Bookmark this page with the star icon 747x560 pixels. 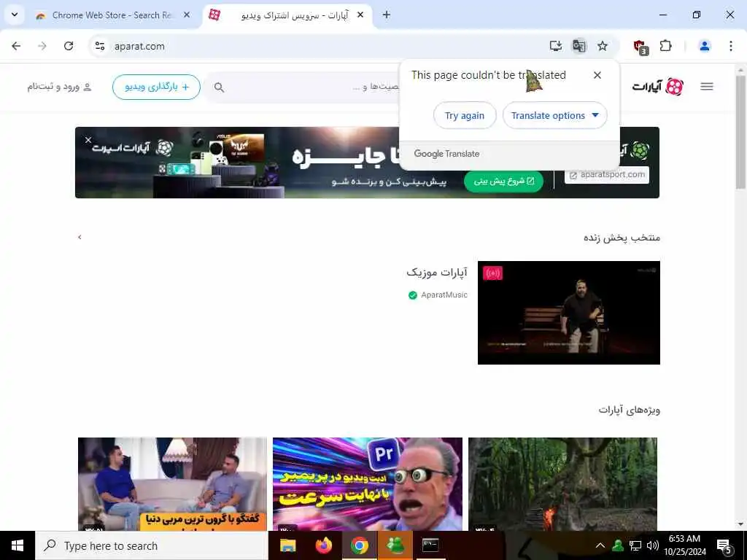(x=603, y=46)
